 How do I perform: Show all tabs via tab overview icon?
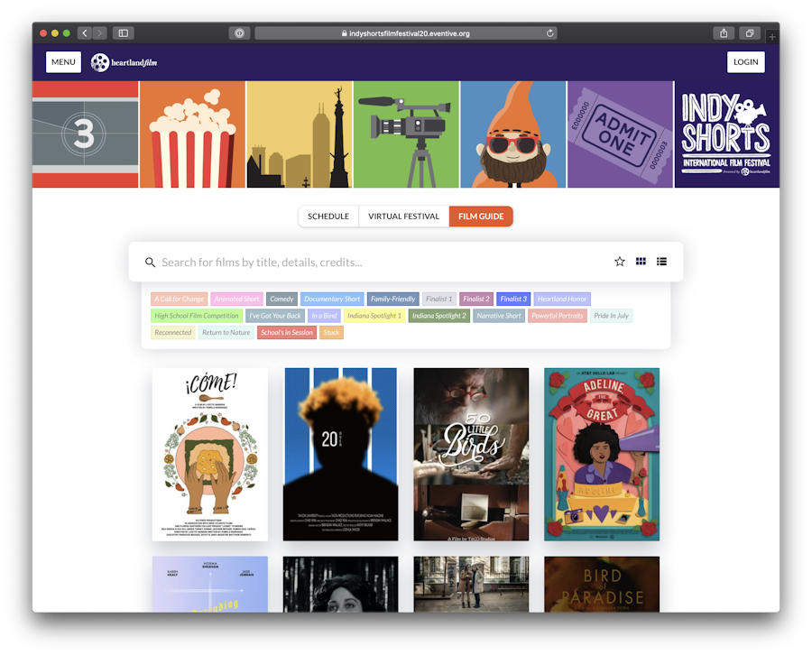coord(749,32)
